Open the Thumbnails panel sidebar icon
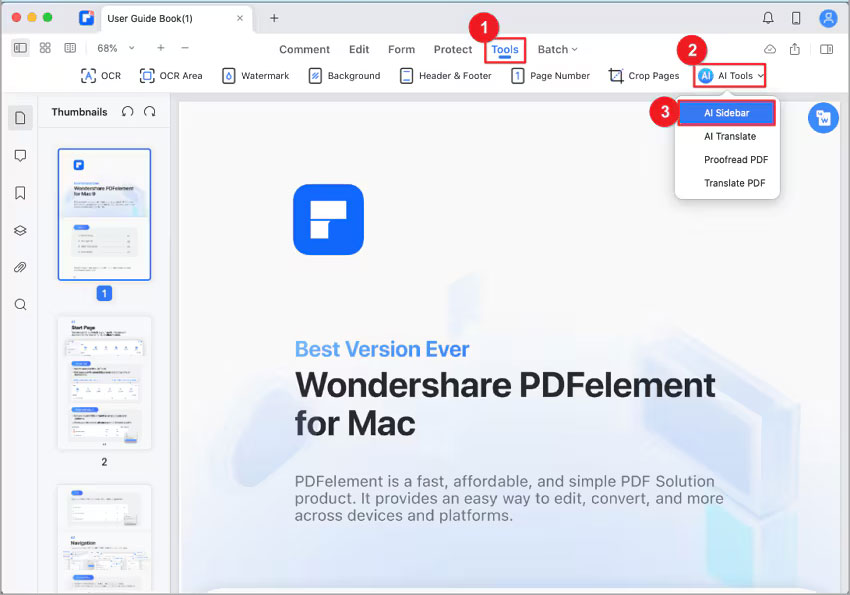This screenshot has height=595, width=850. [x=20, y=118]
